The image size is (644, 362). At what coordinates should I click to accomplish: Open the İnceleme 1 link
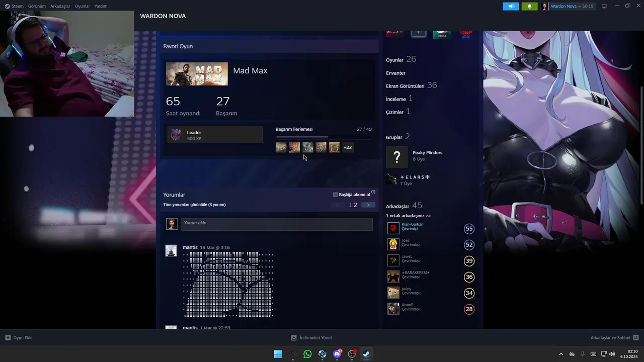click(399, 99)
